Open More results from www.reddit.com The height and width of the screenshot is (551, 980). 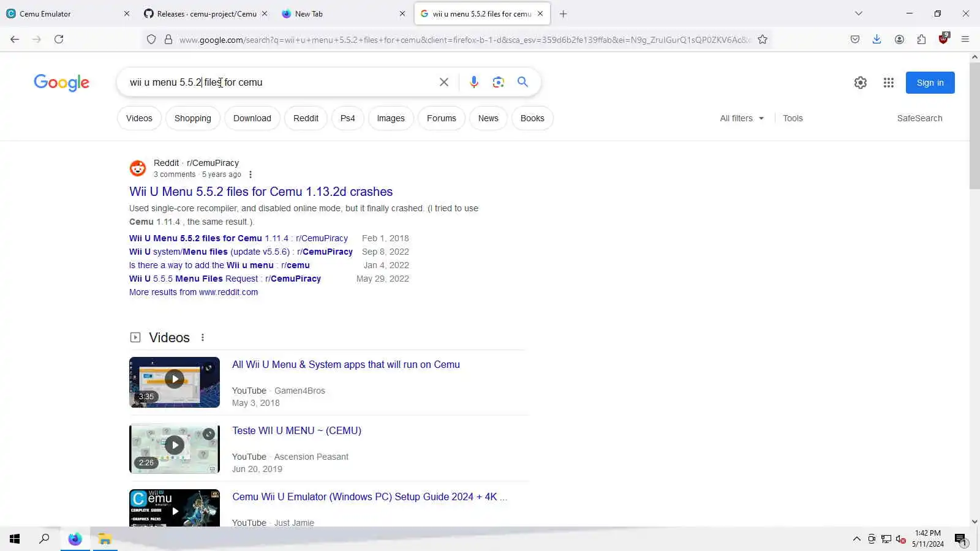(194, 292)
